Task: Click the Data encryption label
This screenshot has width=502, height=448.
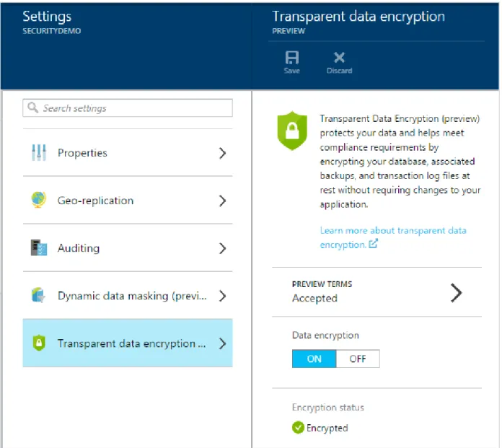Action: pyautogui.click(x=325, y=335)
